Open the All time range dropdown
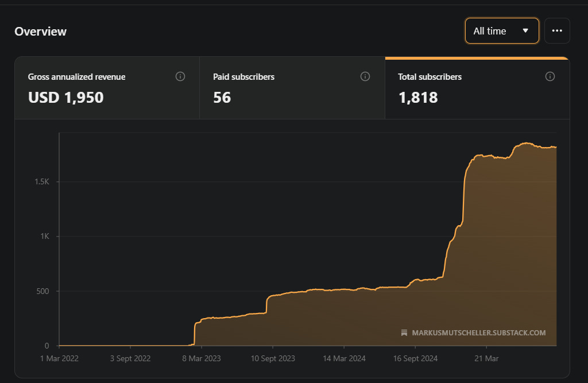Image resolution: width=588 pixels, height=383 pixels. pyautogui.click(x=502, y=31)
